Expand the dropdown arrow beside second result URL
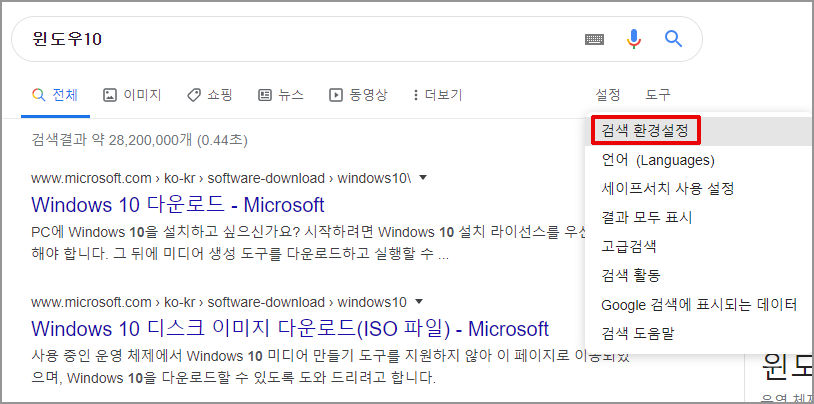The image size is (814, 404). tap(419, 302)
